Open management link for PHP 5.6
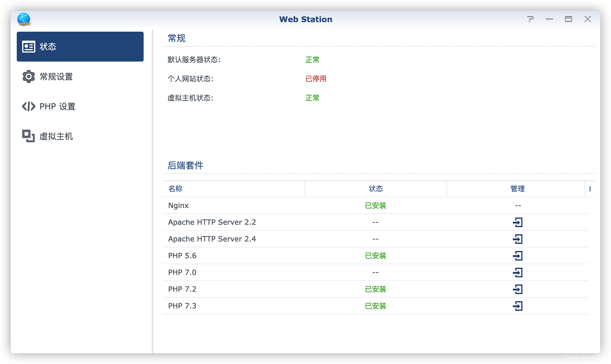The height and width of the screenshot is (364, 611). click(x=518, y=256)
